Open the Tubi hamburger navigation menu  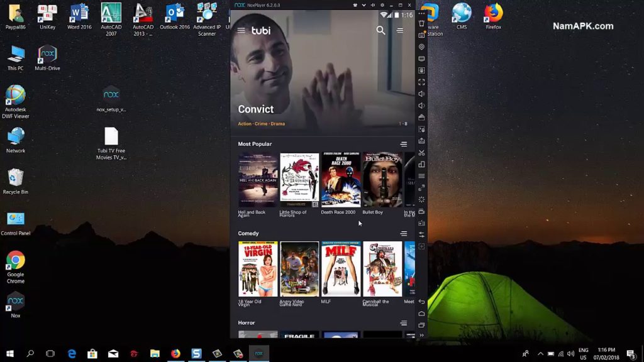click(x=241, y=30)
